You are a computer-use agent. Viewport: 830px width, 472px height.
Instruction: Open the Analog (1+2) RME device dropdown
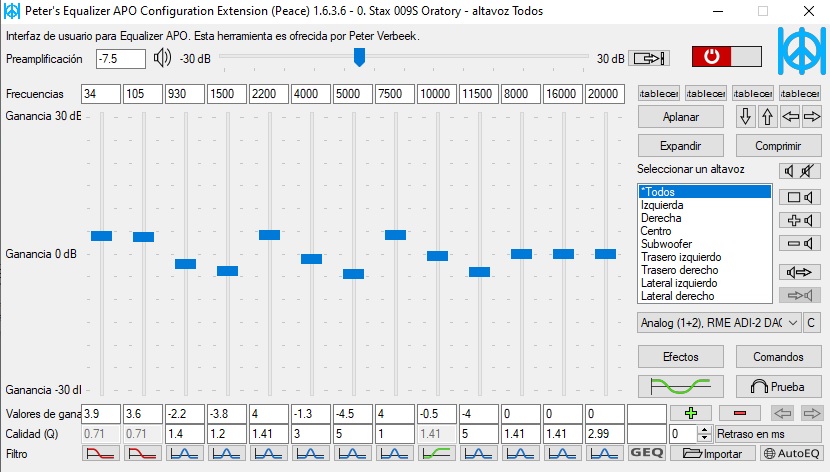[719, 323]
